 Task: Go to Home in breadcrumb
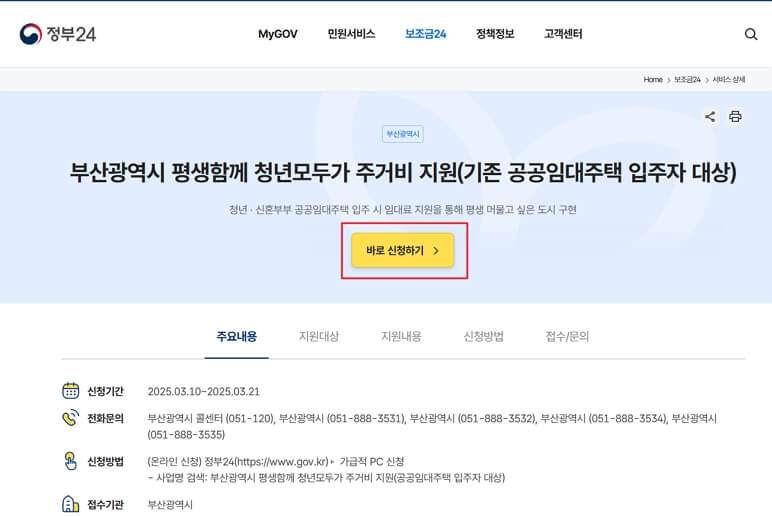coord(653,79)
